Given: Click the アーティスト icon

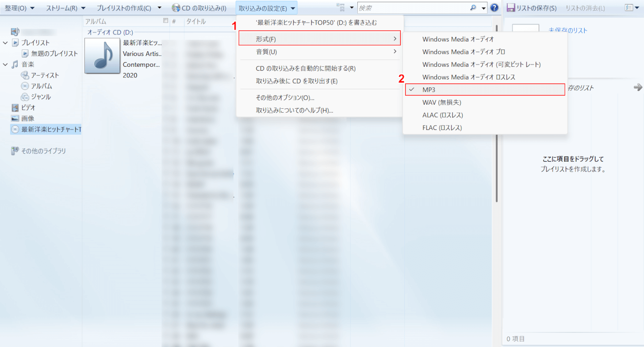Looking at the screenshot, I should pyautogui.click(x=25, y=75).
